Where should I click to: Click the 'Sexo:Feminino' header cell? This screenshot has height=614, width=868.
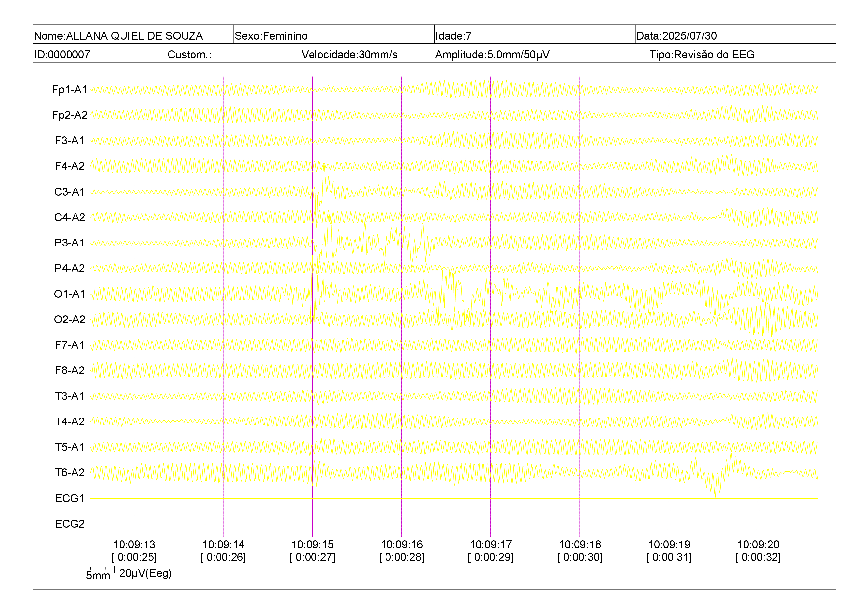[x=334, y=34]
